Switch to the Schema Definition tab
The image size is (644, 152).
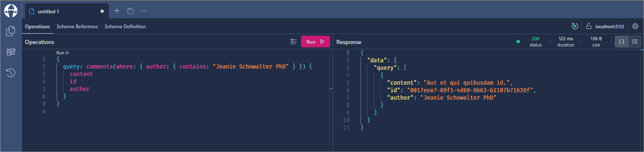(x=125, y=27)
